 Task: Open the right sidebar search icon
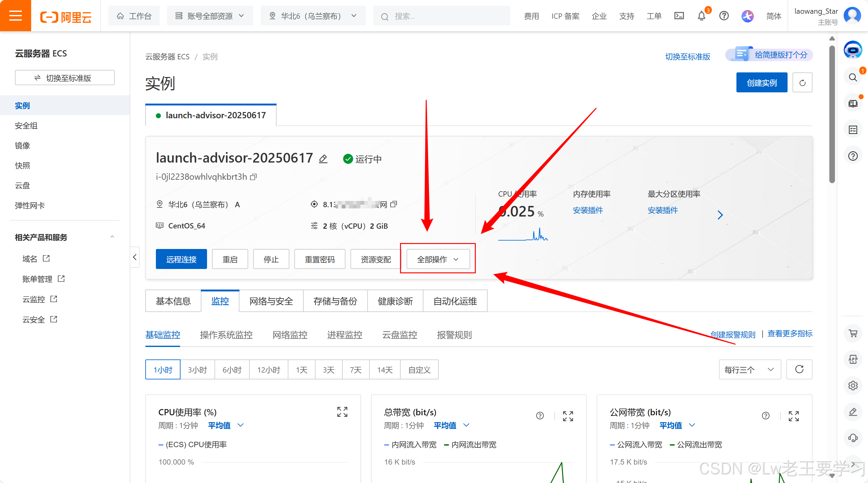[853, 78]
